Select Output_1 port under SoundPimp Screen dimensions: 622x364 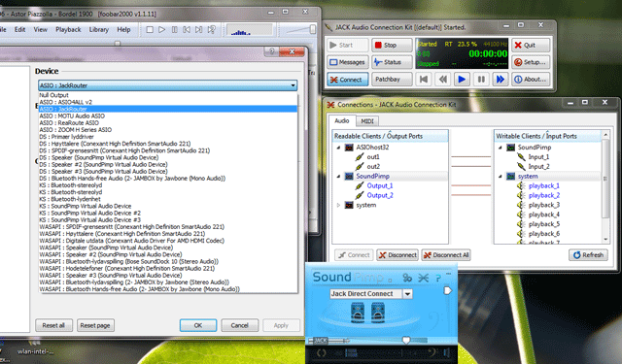point(380,185)
